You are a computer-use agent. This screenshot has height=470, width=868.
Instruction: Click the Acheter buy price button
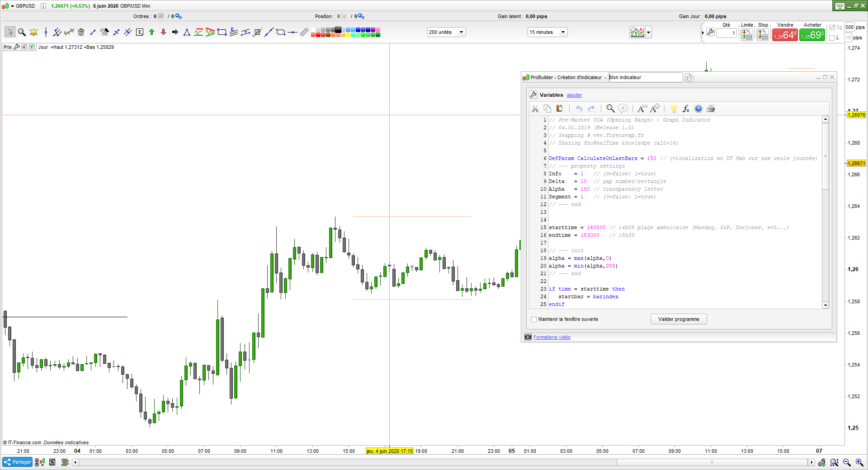(x=812, y=35)
